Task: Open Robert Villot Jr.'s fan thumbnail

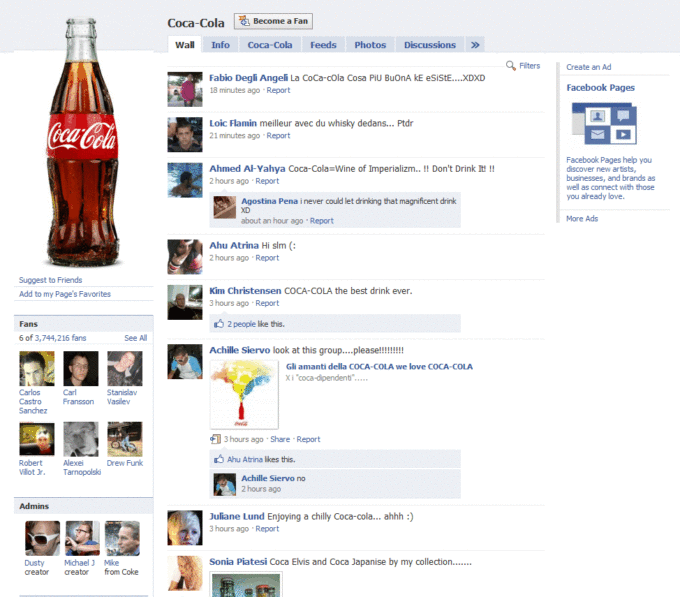Action: coord(37,439)
